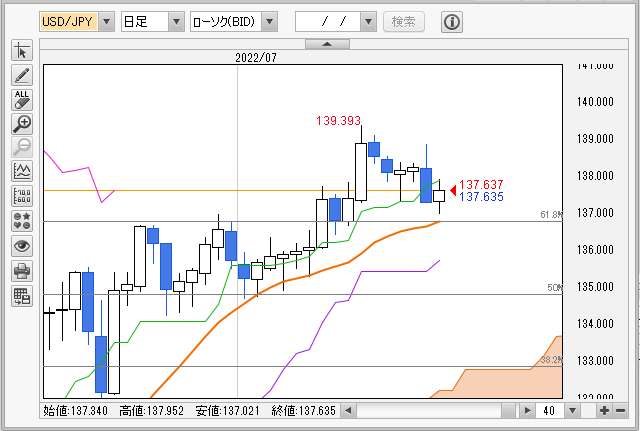Zoom in with magnifier plus tool
The height and width of the screenshot is (431, 640).
pos(22,124)
